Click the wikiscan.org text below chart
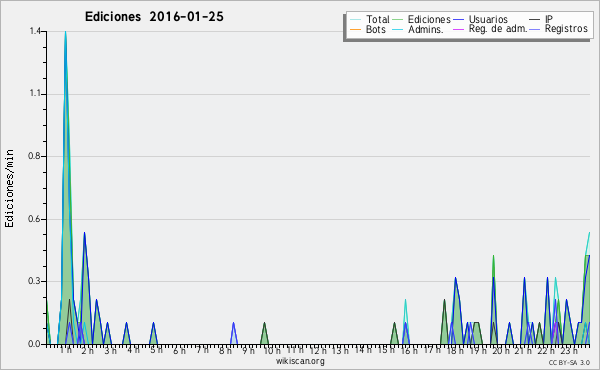 pyautogui.click(x=300, y=361)
